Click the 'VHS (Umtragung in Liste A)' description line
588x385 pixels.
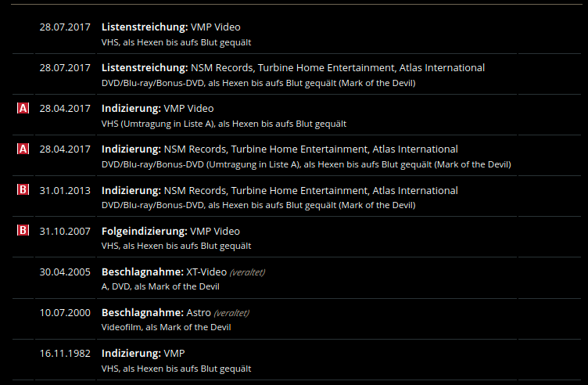tap(224, 124)
